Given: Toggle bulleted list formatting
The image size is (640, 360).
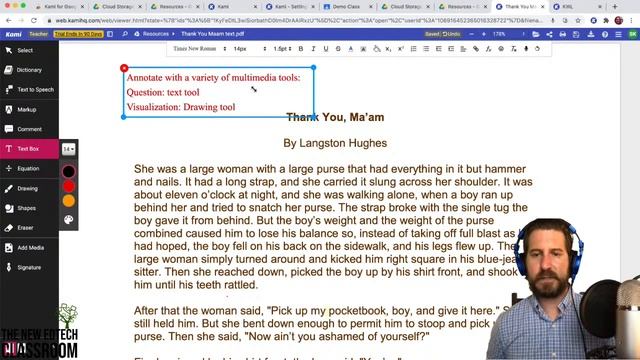Looking at the screenshot, I should click(x=426, y=49).
